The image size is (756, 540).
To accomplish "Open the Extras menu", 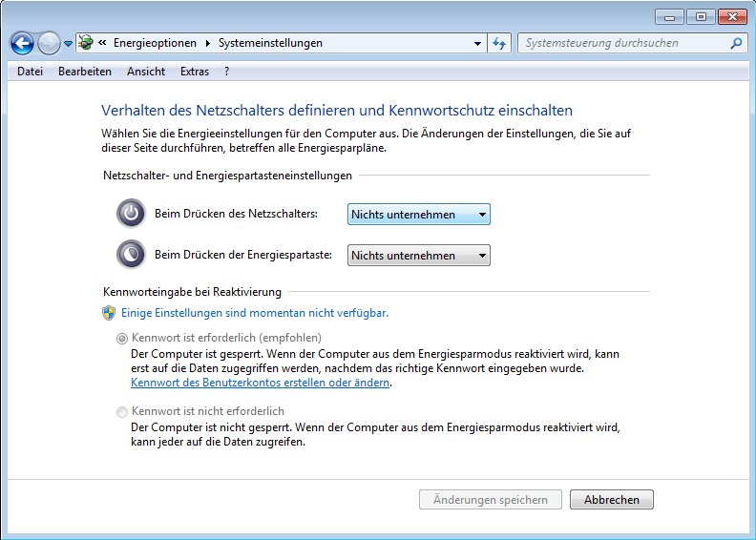I will 194,72.
